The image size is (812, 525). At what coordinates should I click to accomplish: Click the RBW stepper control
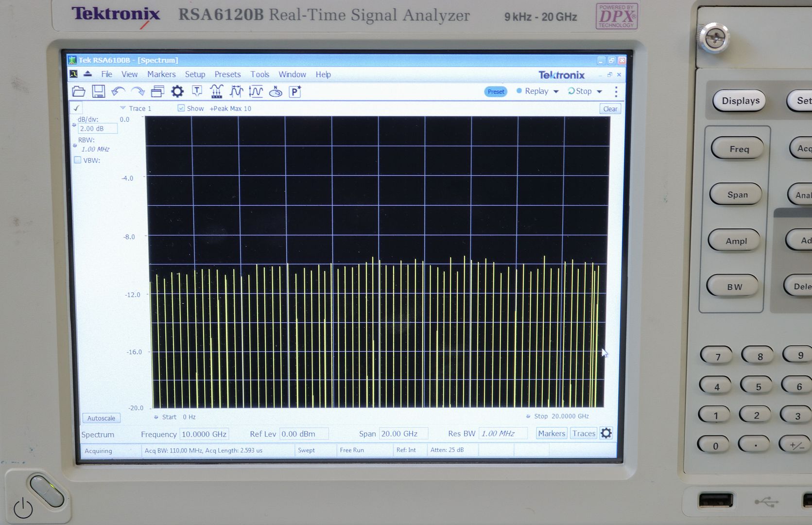pos(75,145)
